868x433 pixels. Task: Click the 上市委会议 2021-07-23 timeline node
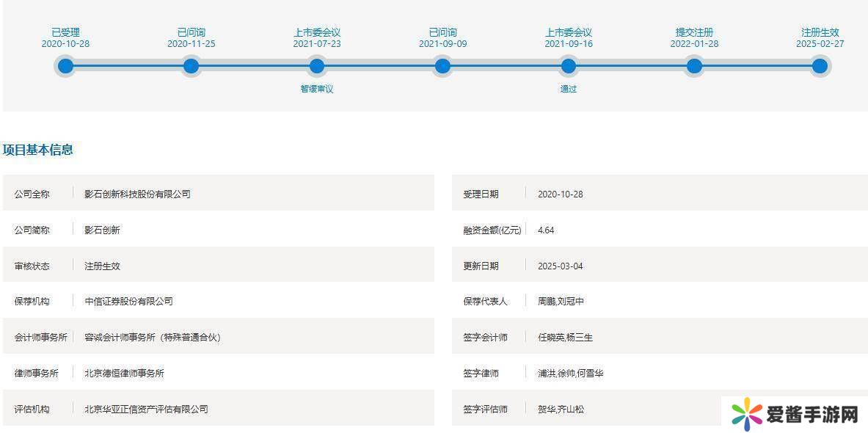coord(317,67)
